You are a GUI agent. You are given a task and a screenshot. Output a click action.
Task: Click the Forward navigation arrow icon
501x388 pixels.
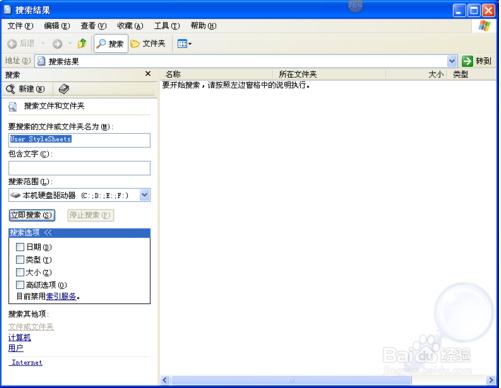[57, 44]
